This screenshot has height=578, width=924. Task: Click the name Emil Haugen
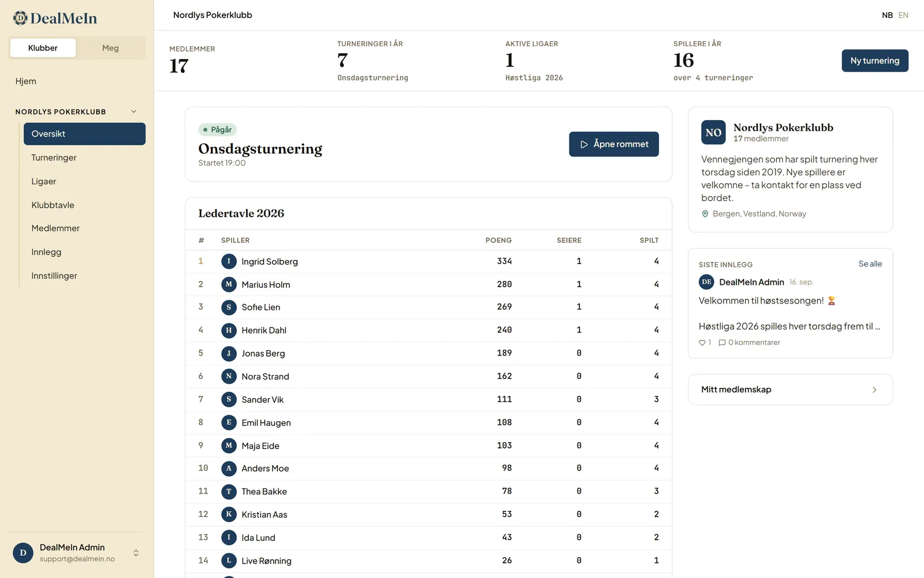tap(266, 423)
